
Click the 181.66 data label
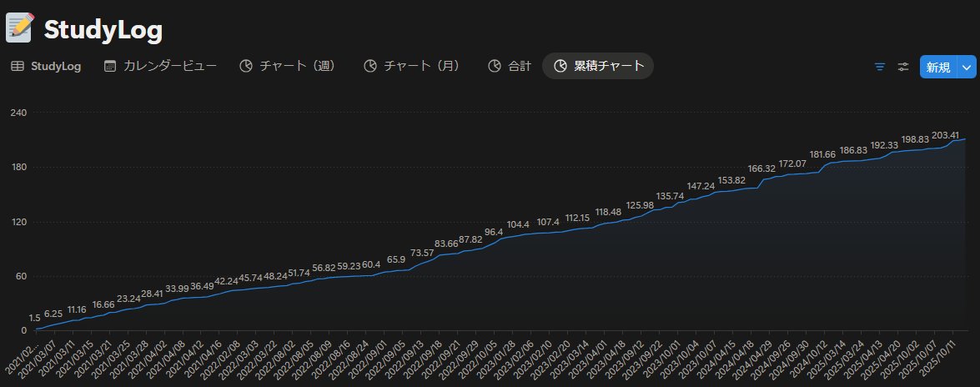click(x=823, y=154)
